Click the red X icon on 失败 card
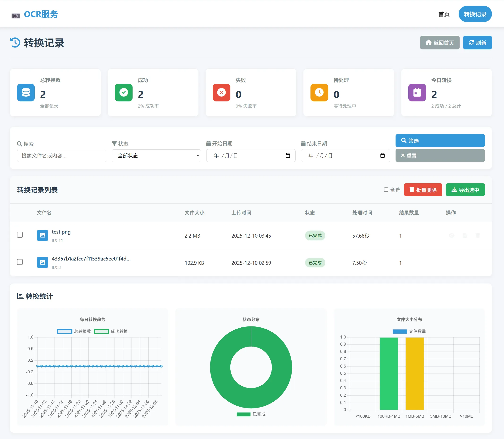The width and height of the screenshot is (504, 439). [x=221, y=93]
